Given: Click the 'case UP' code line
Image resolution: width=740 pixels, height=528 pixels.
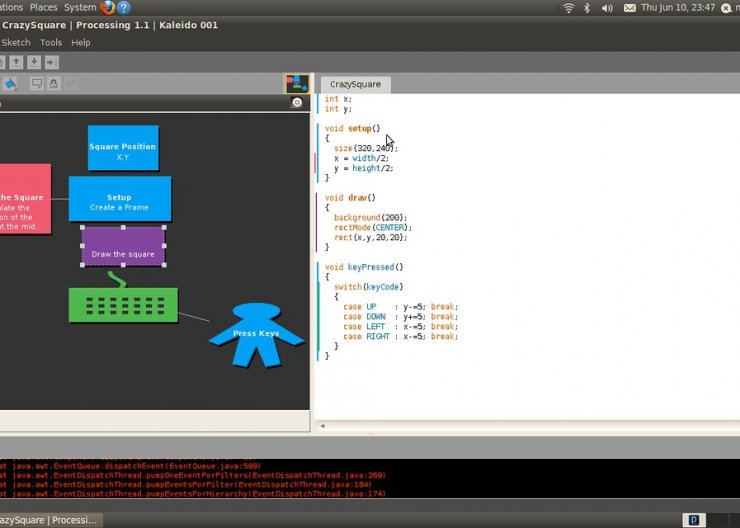Looking at the screenshot, I should pos(400,307).
